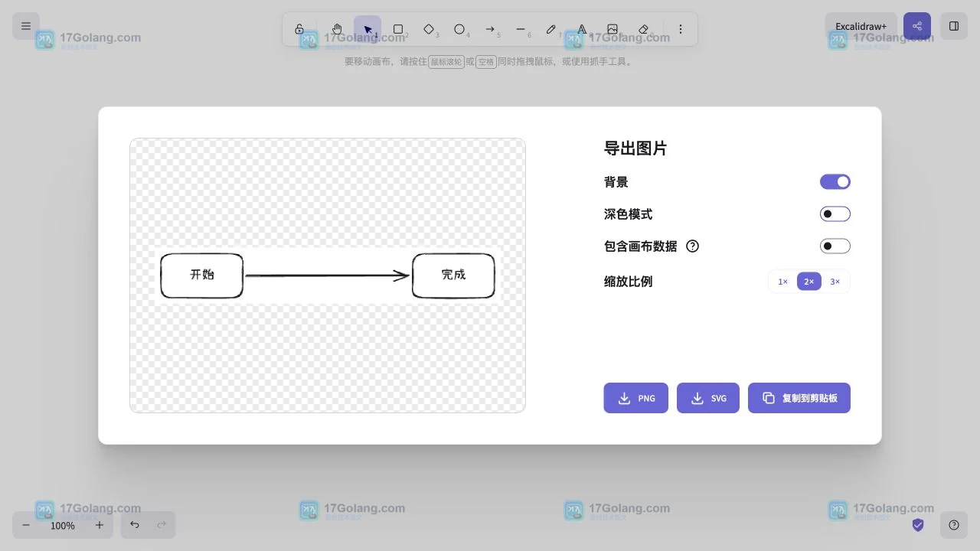The height and width of the screenshot is (551, 980).
Task: Choose 2× export scale
Action: 809,282
